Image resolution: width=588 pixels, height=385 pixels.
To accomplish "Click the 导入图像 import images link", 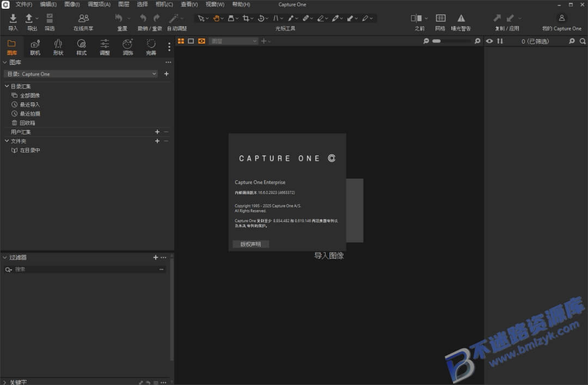I will (329, 255).
